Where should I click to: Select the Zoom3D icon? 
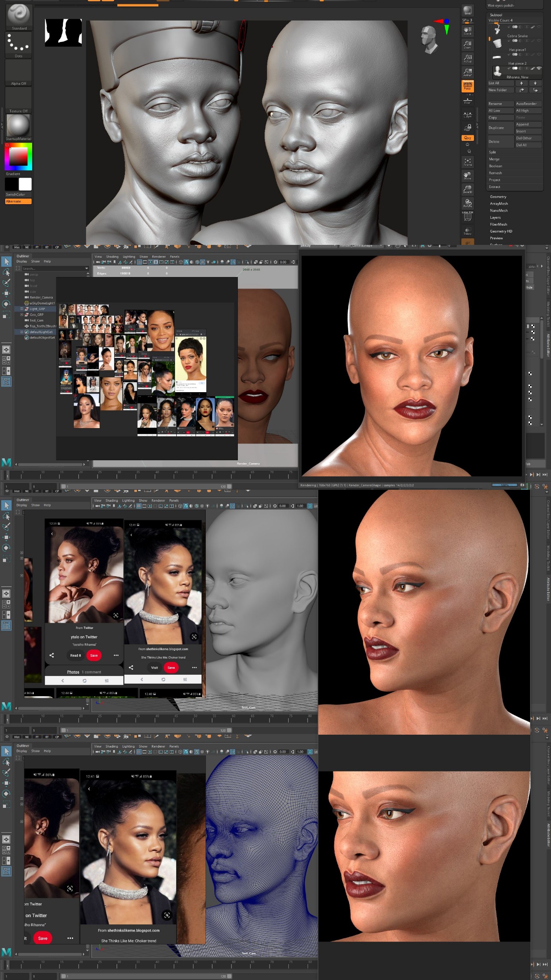468,189
